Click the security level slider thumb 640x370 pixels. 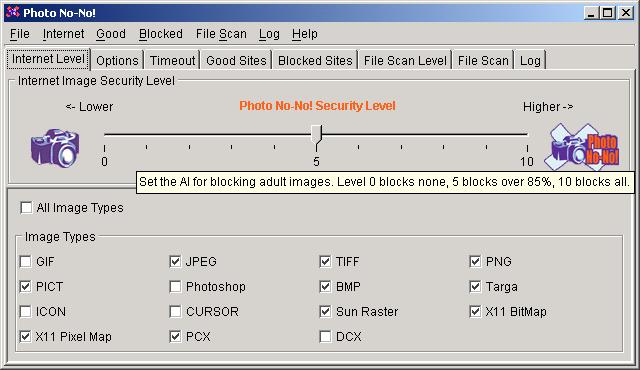pyautogui.click(x=316, y=135)
